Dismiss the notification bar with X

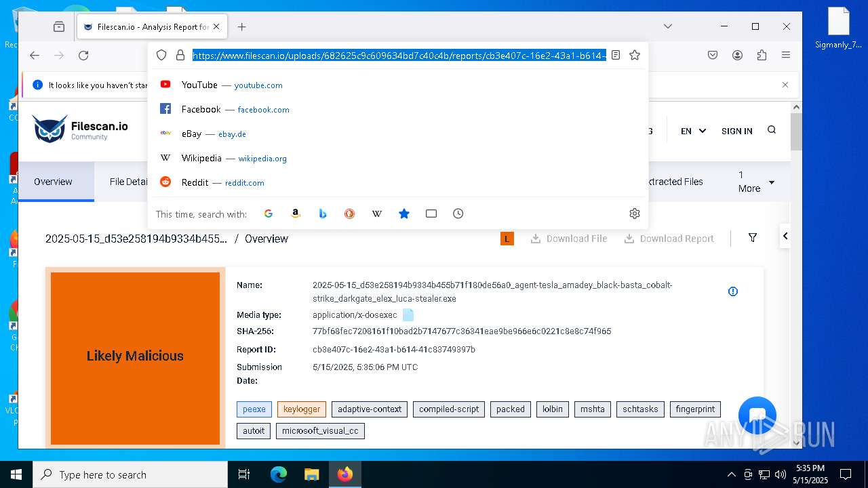(785, 85)
